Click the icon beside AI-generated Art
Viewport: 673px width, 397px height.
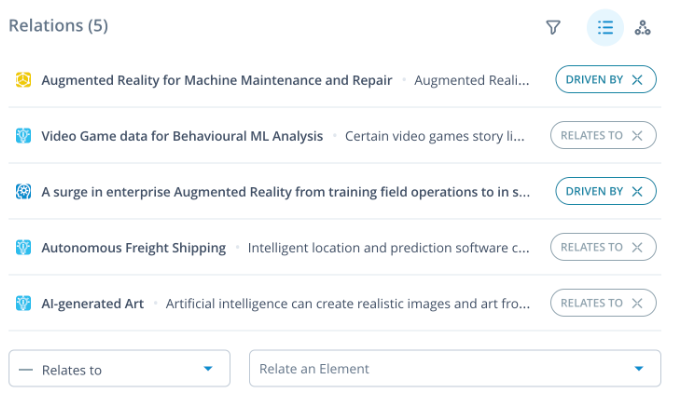coord(23,303)
